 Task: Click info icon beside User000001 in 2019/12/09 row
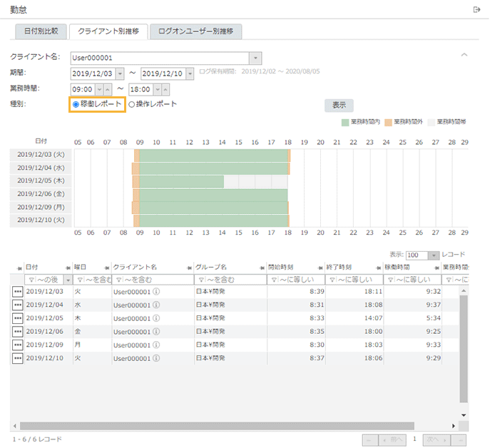[155, 345]
